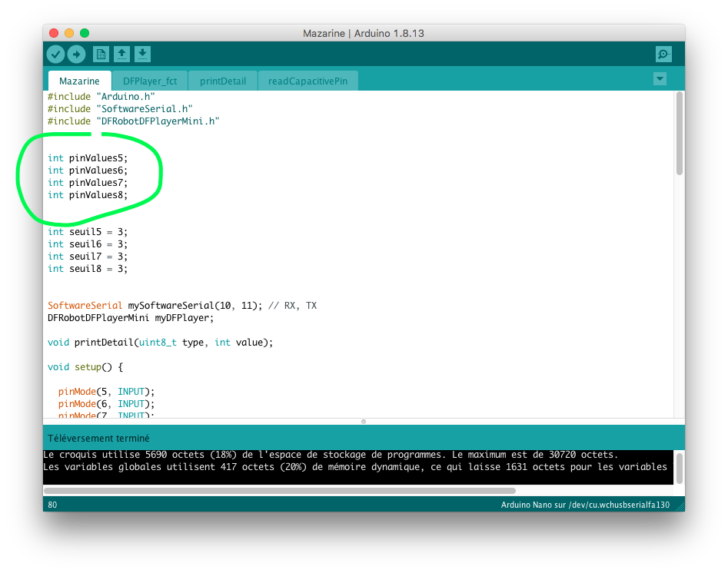Click the Verify sketch checkmark icon
The height and width of the screenshot is (573, 728).
(x=55, y=54)
